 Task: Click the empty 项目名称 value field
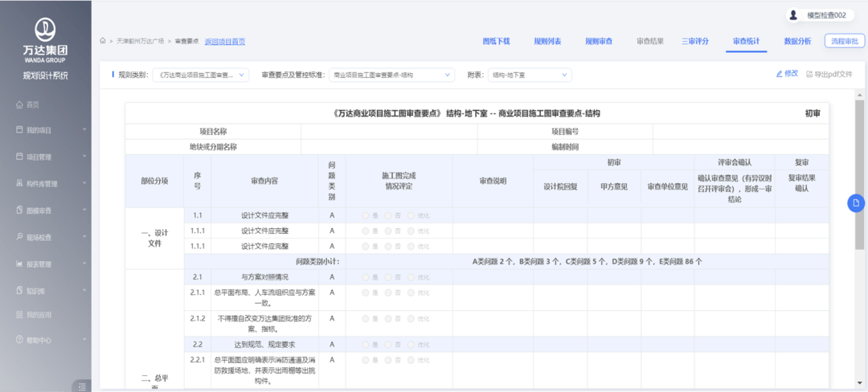[x=389, y=132]
